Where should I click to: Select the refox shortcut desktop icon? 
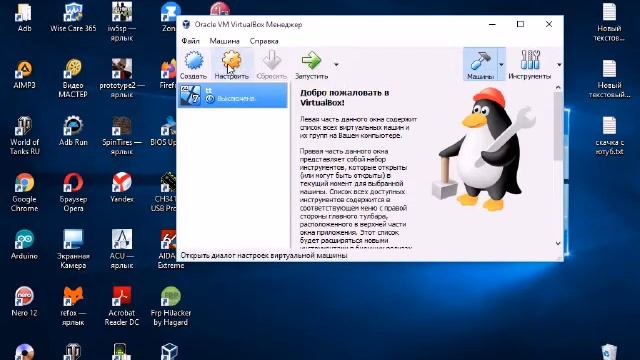point(73,307)
